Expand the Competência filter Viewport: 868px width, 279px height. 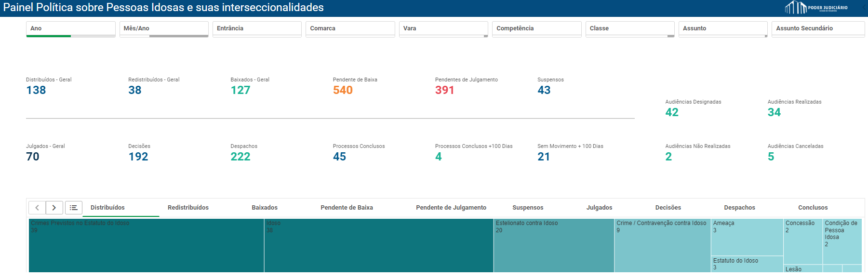(x=536, y=28)
